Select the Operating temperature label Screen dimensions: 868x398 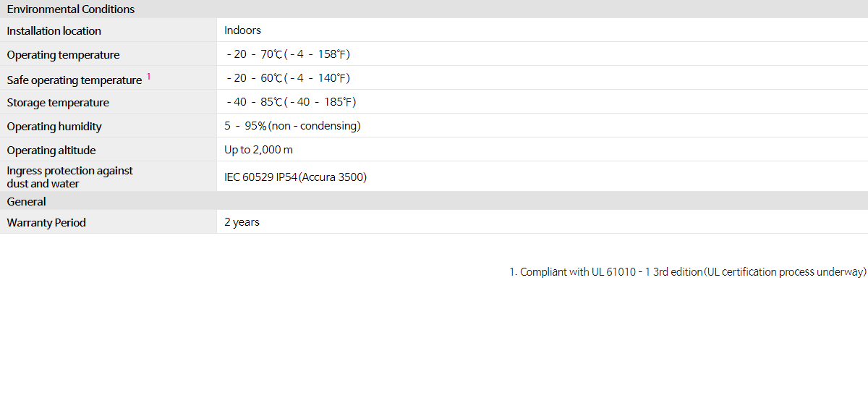click(x=63, y=55)
